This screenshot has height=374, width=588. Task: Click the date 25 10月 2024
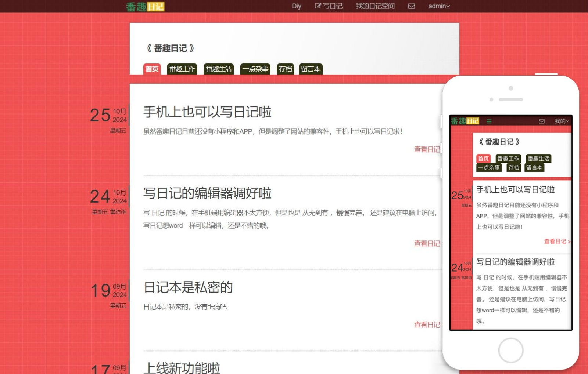[x=108, y=115]
